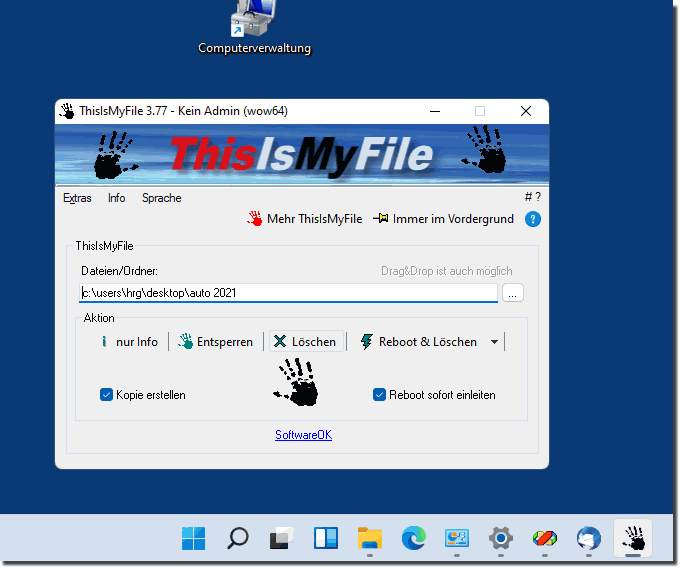The height and width of the screenshot is (568, 680).
Task: Open the SoftwareOK link
Action: coord(304,435)
